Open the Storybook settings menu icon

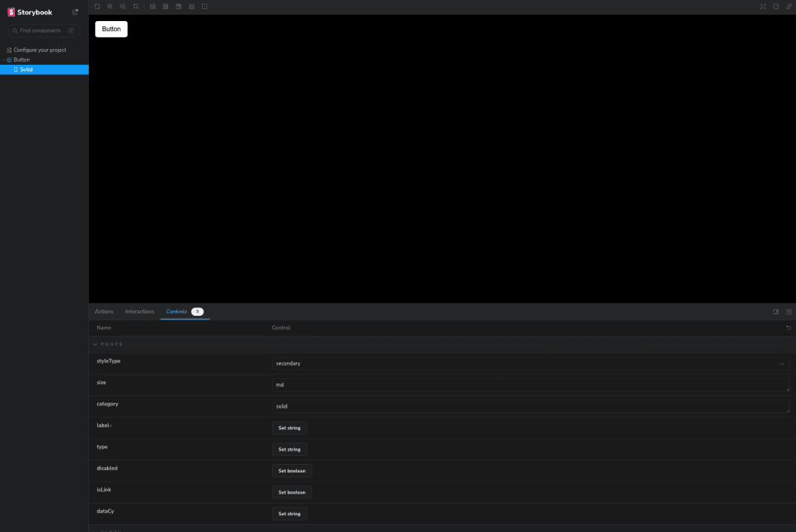(x=75, y=11)
